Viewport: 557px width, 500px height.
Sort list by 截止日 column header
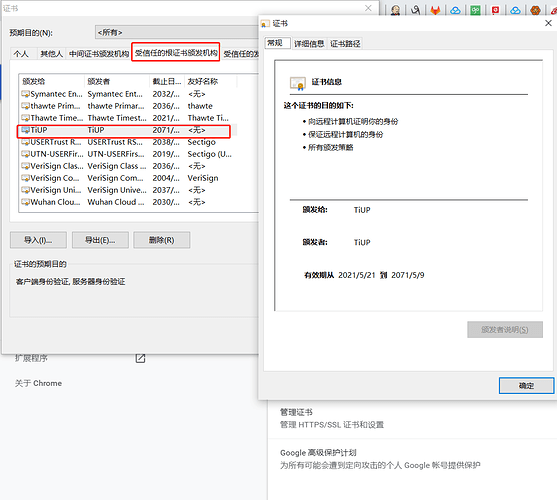(167, 81)
